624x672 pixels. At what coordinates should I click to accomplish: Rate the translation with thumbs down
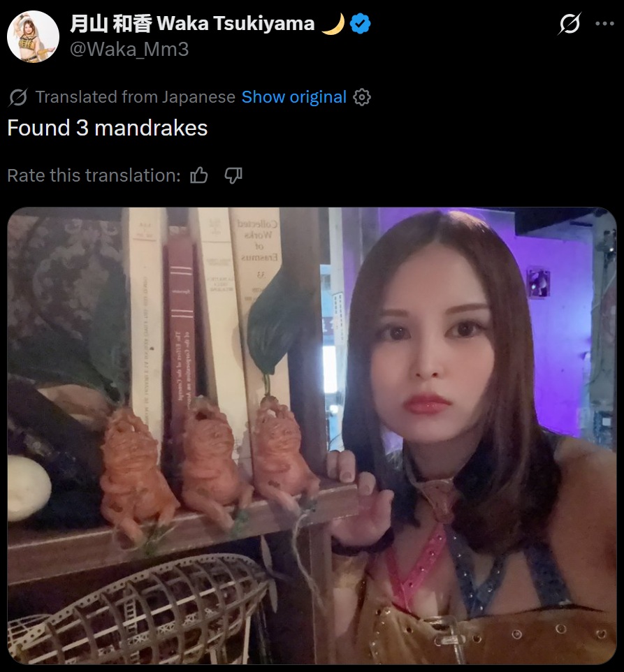[233, 175]
